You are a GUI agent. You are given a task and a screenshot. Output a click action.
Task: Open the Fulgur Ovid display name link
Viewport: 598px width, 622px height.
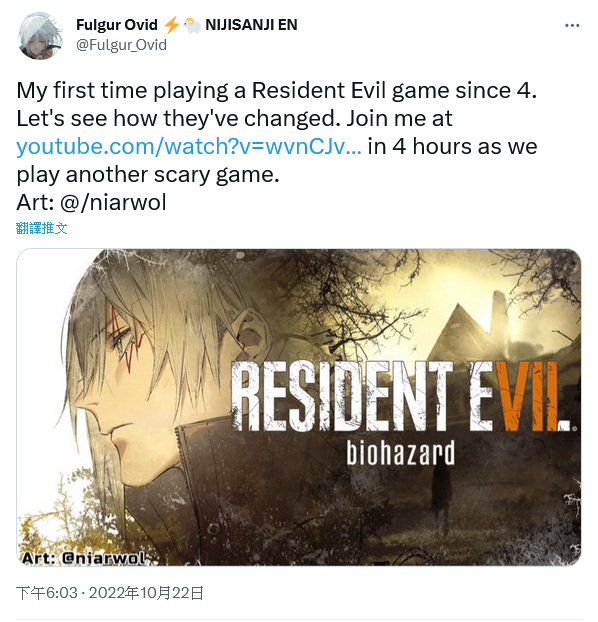[117, 25]
